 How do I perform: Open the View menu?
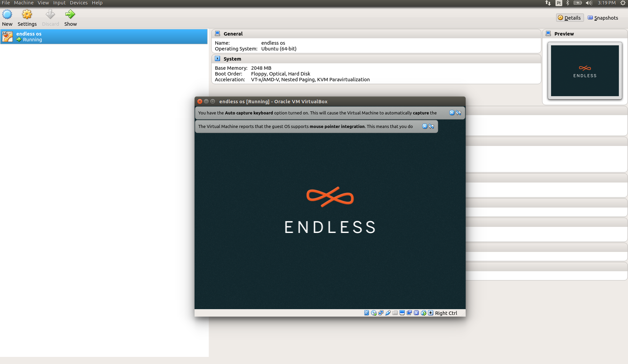43,3
